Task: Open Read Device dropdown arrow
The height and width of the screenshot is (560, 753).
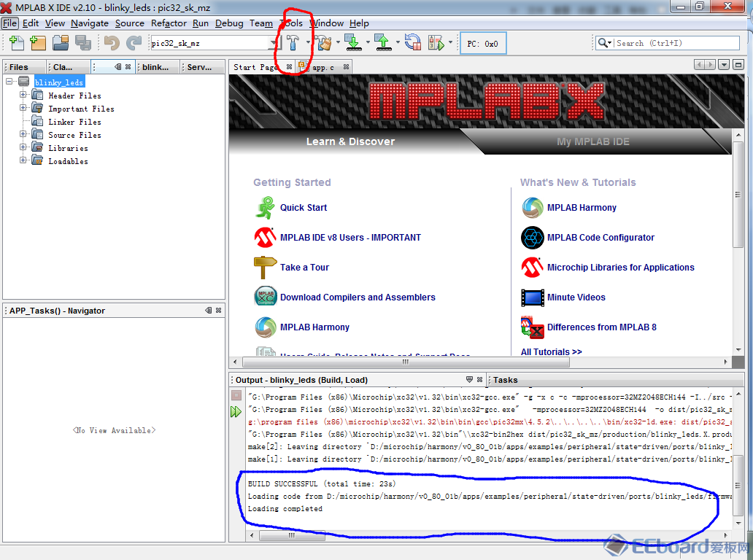Action: click(398, 42)
